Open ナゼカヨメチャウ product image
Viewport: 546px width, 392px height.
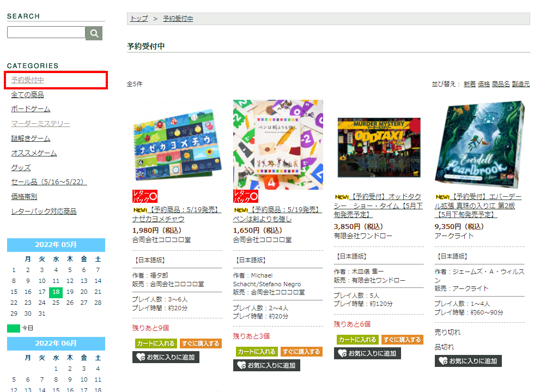tap(177, 144)
